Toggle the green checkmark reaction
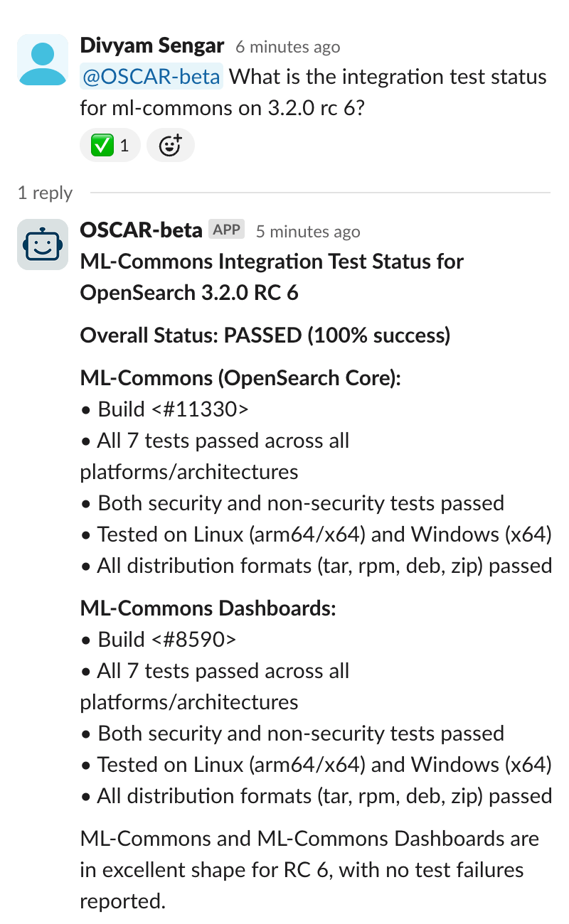This screenshot has height=924, width=569. pyautogui.click(x=110, y=146)
